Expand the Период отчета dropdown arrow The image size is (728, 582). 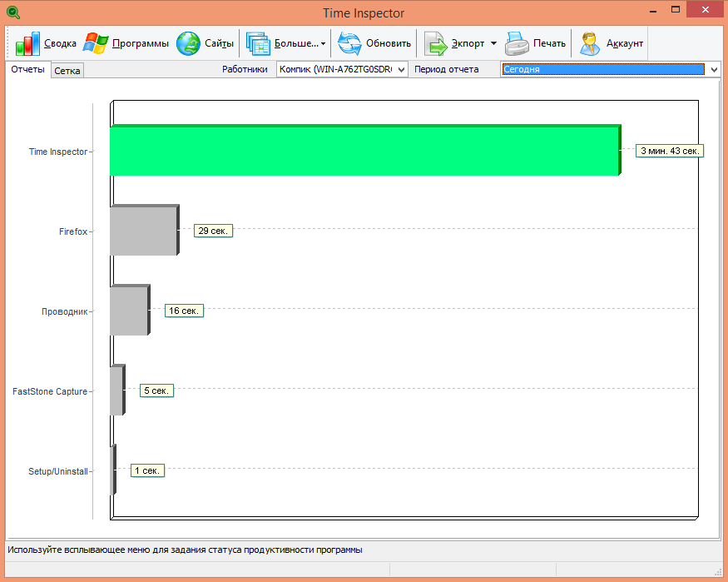coord(714,70)
